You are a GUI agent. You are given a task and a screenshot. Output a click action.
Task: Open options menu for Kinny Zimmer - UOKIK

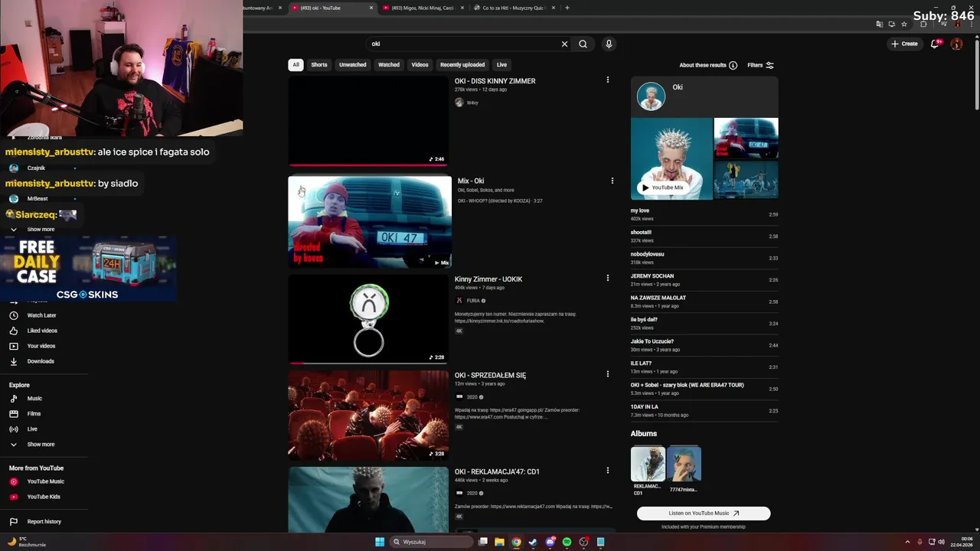(608, 278)
